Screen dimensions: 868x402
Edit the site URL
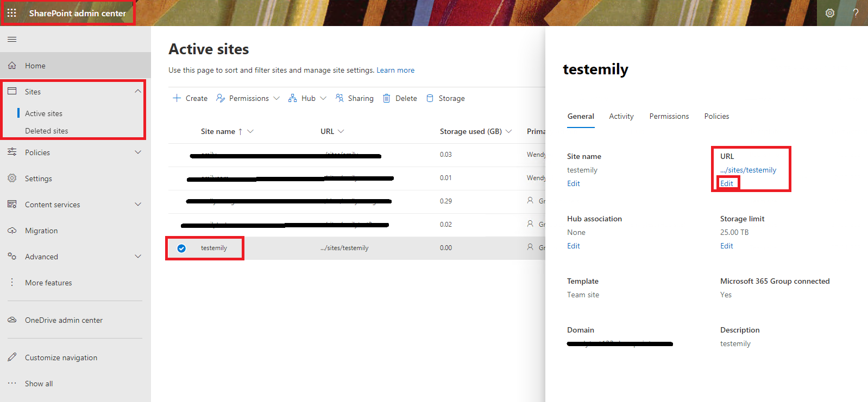pos(727,183)
